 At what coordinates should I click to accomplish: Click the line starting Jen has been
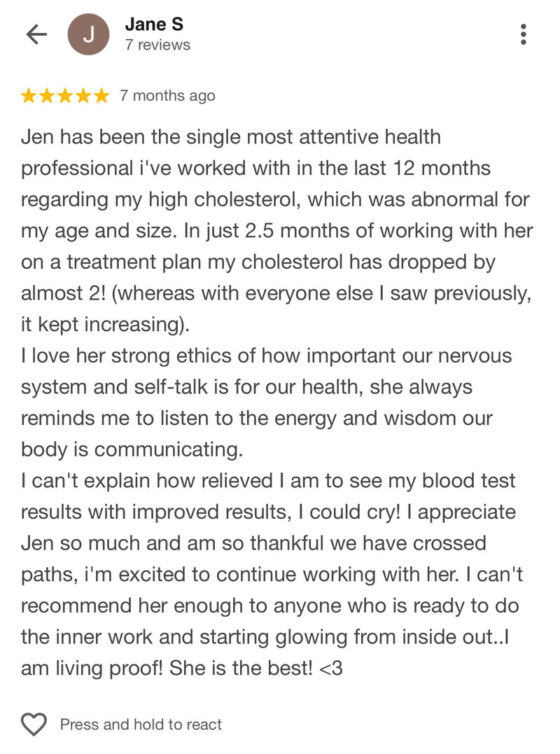pyautogui.click(x=231, y=137)
